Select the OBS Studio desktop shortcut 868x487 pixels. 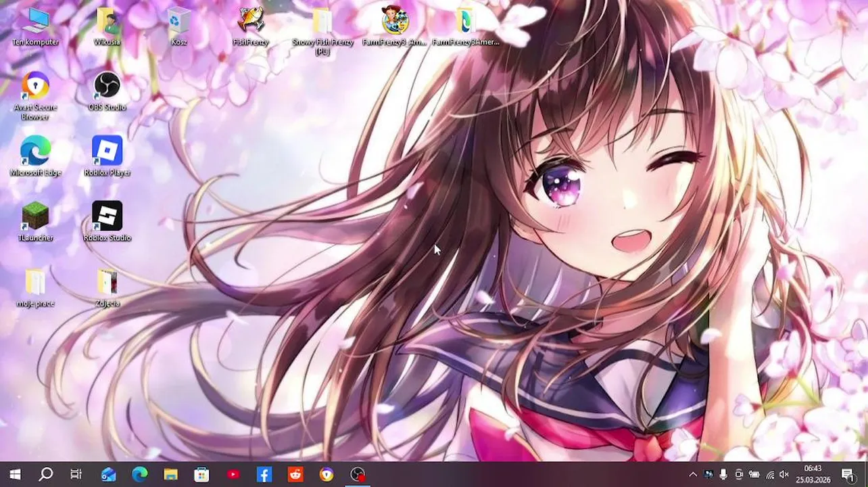click(107, 93)
